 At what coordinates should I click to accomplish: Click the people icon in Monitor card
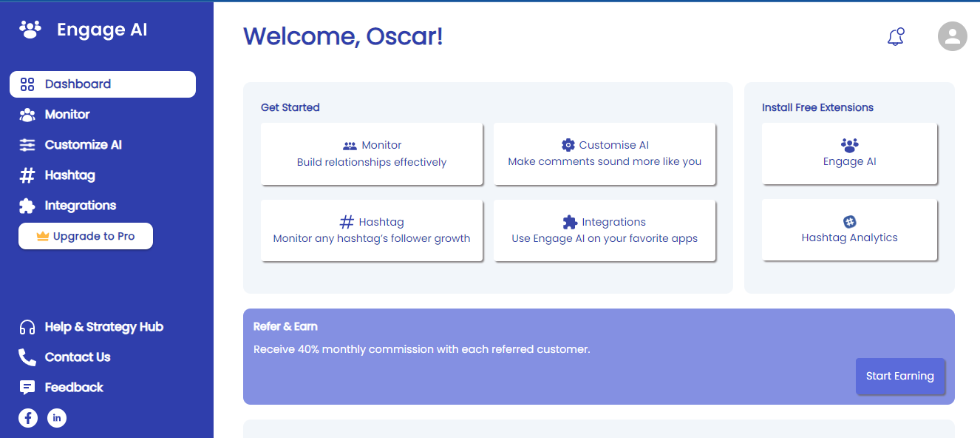[350, 146]
